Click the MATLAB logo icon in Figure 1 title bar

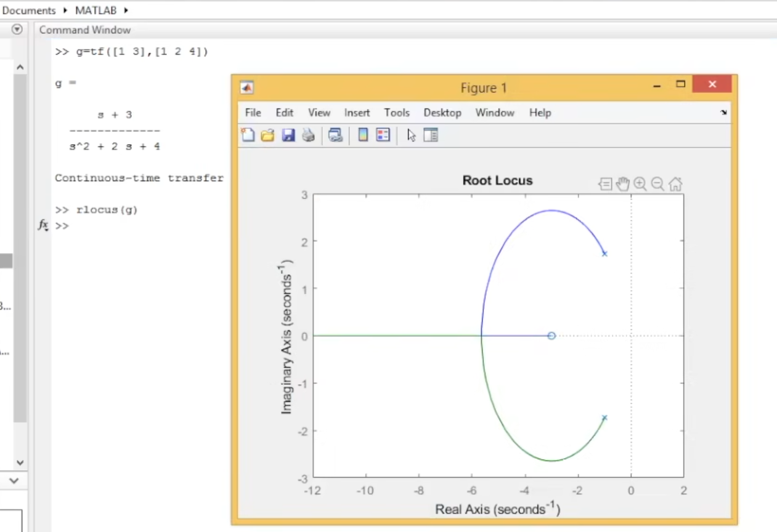246,87
